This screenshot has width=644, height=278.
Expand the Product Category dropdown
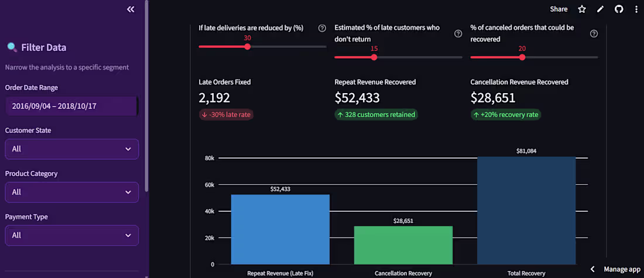pyautogui.click(x=72, y=192)
